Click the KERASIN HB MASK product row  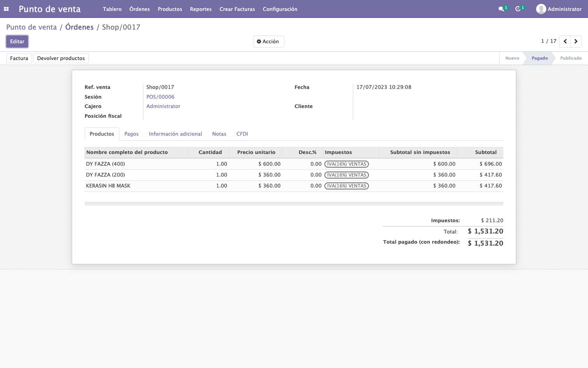point(294,186)
